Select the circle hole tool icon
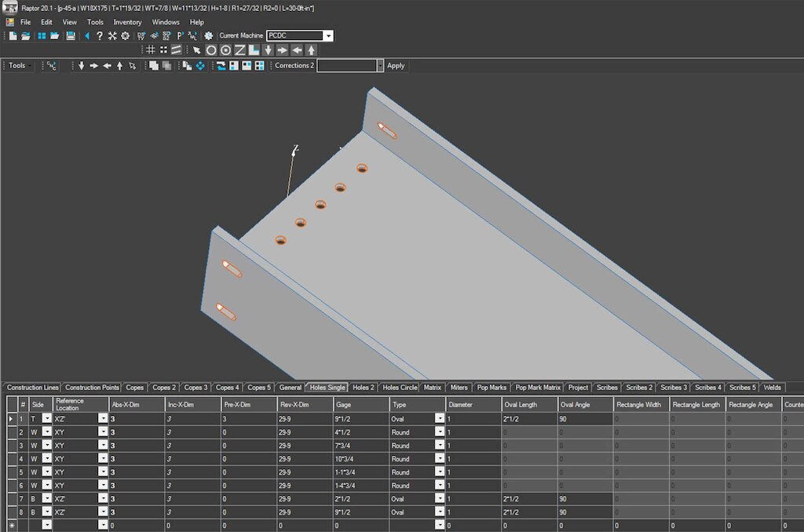Image resolution: width=804 pixels, height=532 pixels. 212,49
